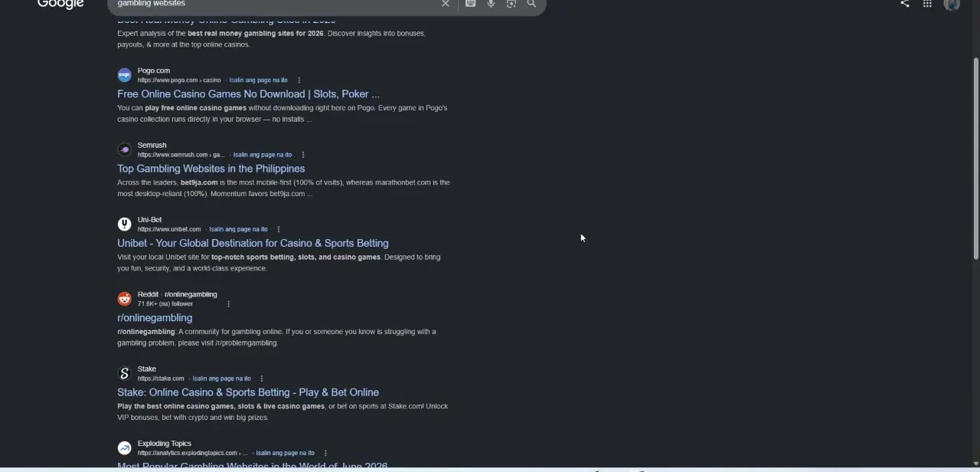Viewport: 980px width, 472px height.
Task: Open the Google apps grid
Action: pos(927,4)
